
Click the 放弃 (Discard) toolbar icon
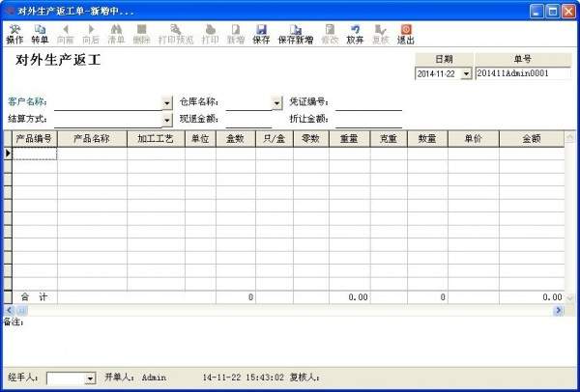pos(355,34)
